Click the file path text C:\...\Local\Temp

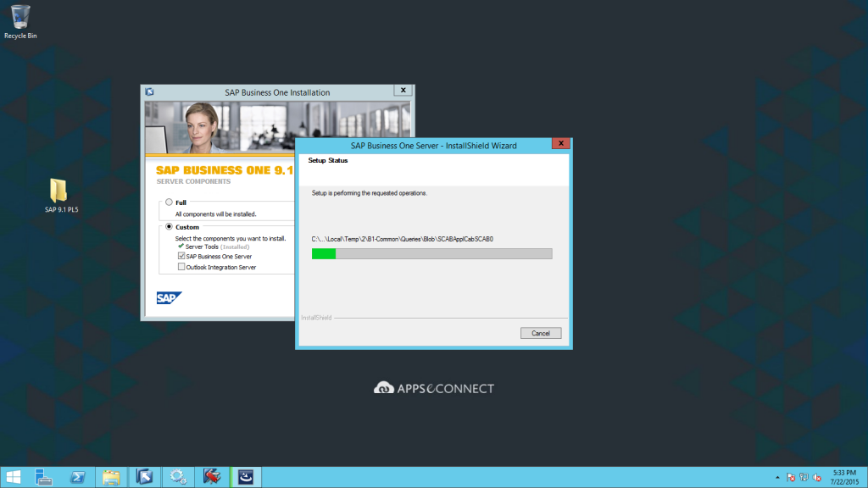click(402, 239)
